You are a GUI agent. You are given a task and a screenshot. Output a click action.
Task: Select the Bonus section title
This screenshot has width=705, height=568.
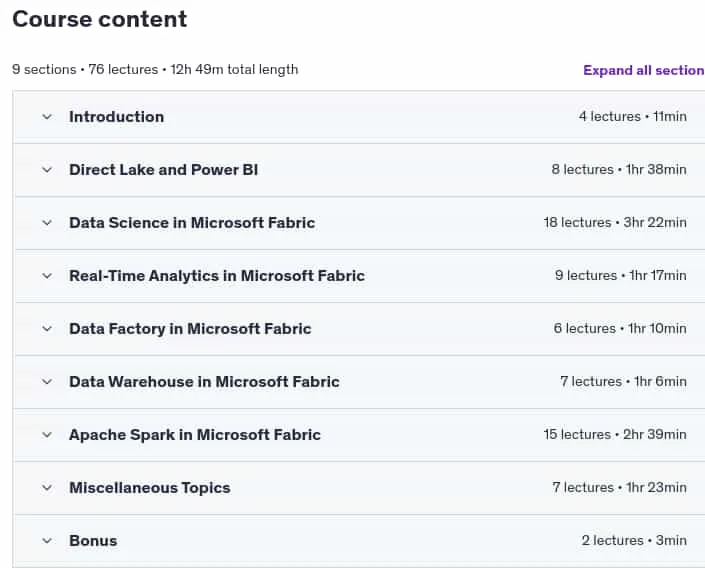[93, 541]
